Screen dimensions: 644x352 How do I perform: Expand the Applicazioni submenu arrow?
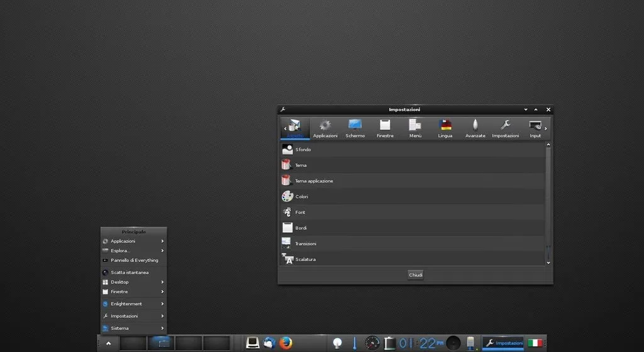pos(162,241)
